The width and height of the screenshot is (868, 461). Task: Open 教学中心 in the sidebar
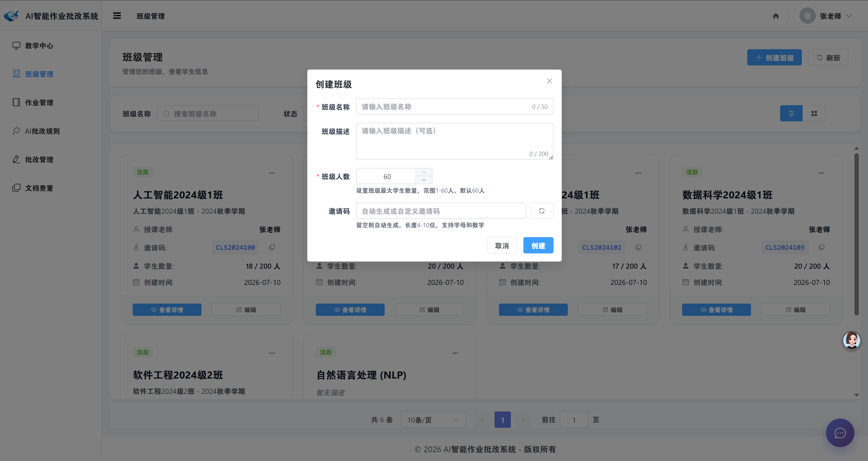tap(51, 45)
